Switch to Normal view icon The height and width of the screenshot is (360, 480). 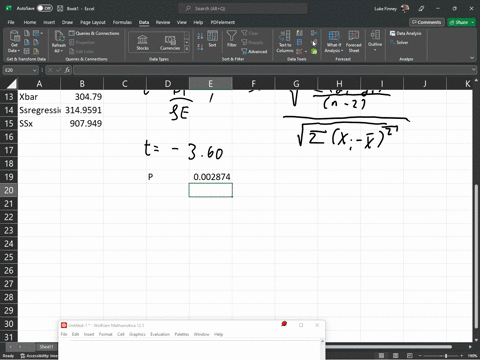click(382, 356)
